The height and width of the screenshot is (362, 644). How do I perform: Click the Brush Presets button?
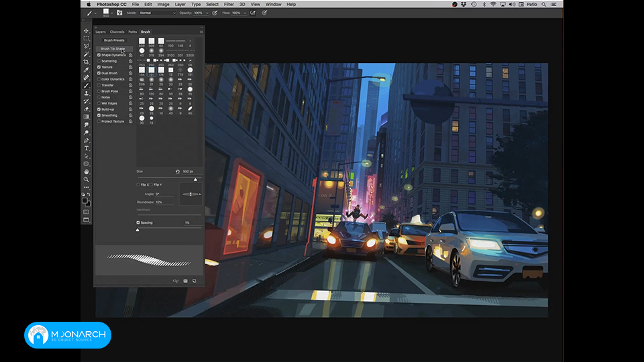click(114, 40)
